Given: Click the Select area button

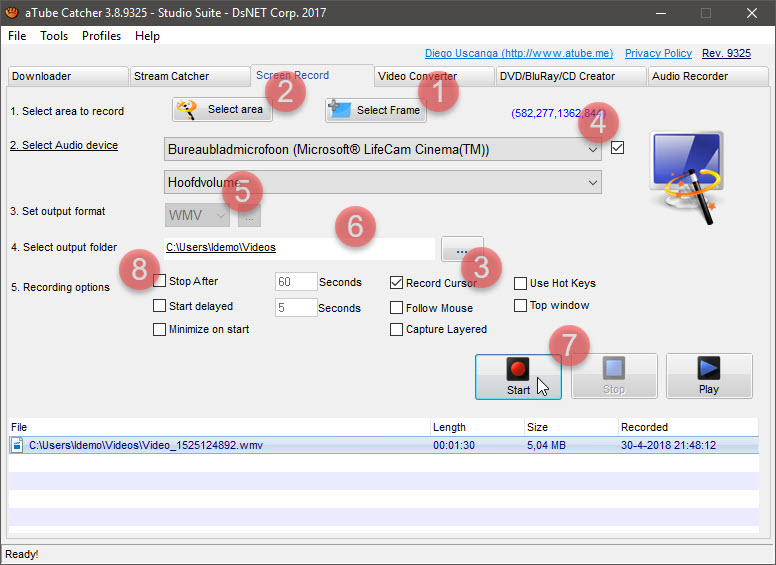Looking at the screenshot, I should (222, 109).
